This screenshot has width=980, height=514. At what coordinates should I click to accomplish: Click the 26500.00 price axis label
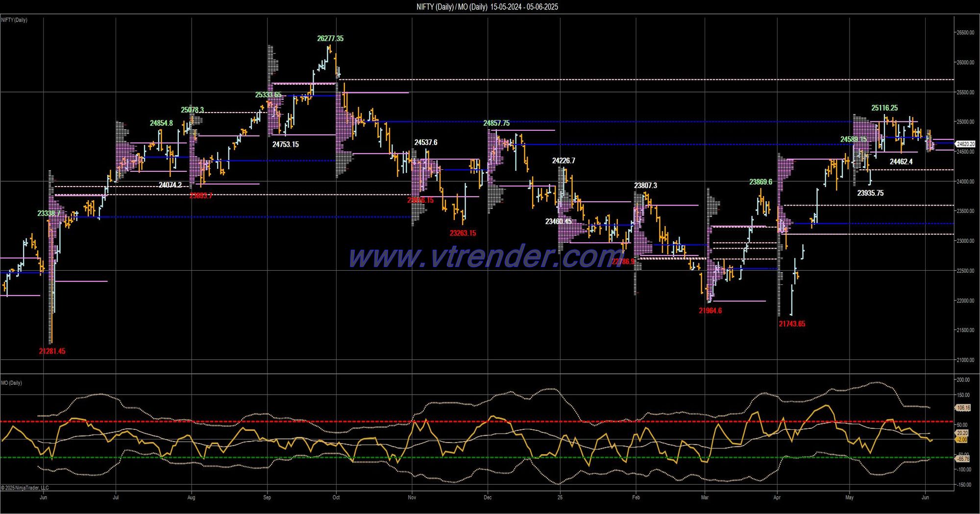point(965,33)
